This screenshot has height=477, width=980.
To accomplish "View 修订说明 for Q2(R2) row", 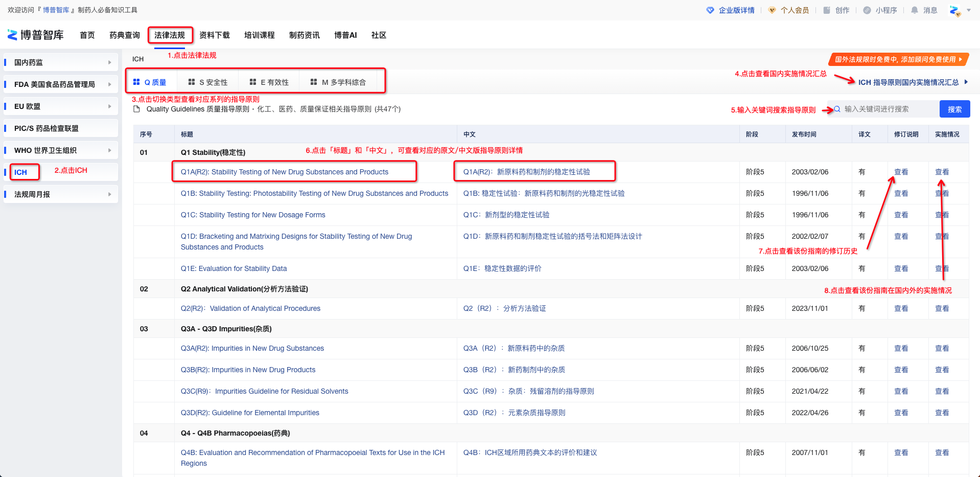I will pyautogui.click(x=901, y=308).
